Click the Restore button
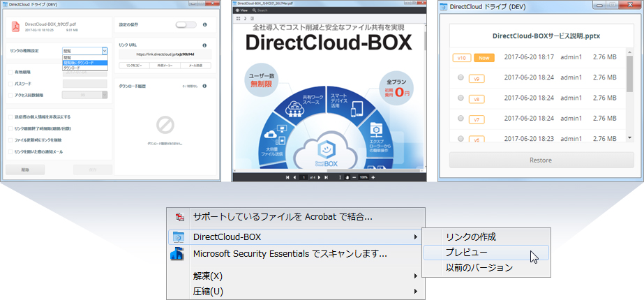 pyautogui.click(x=541, y=160)
